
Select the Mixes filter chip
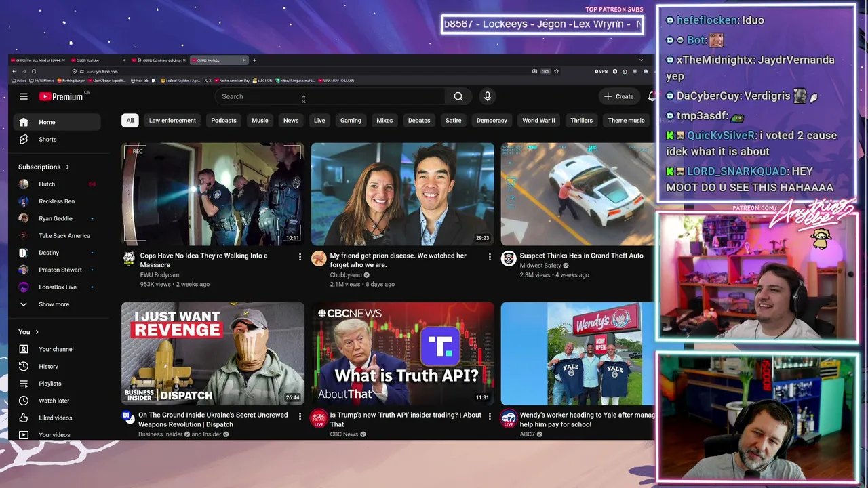pos(384,121)
